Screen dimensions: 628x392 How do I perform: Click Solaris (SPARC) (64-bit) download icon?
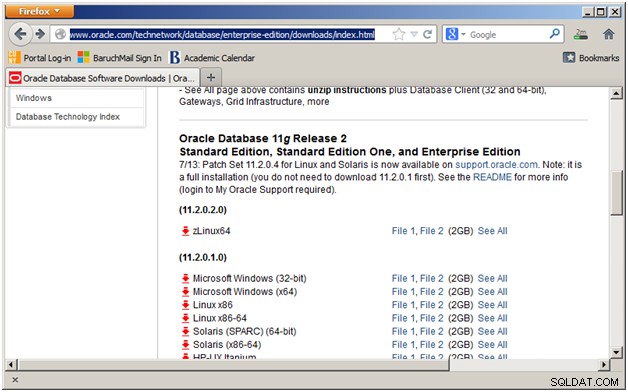pos(185,331)
